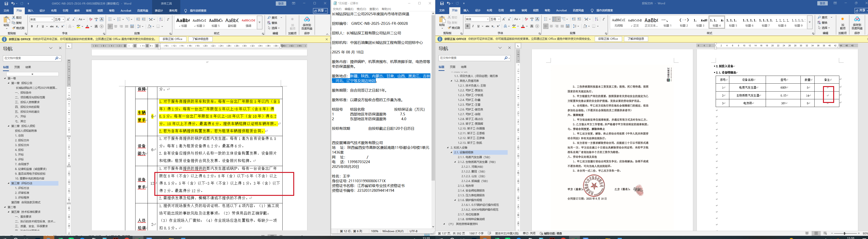Click the format painter (格式刷) in the 招标文件 Word window
Screen dimensions: 868x239
[18, 28]
